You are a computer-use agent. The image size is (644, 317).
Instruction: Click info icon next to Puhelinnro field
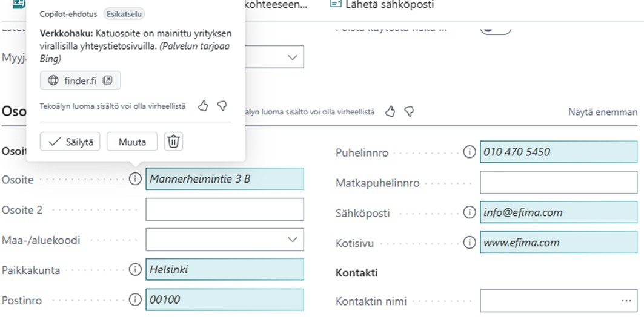click(469, 152)
